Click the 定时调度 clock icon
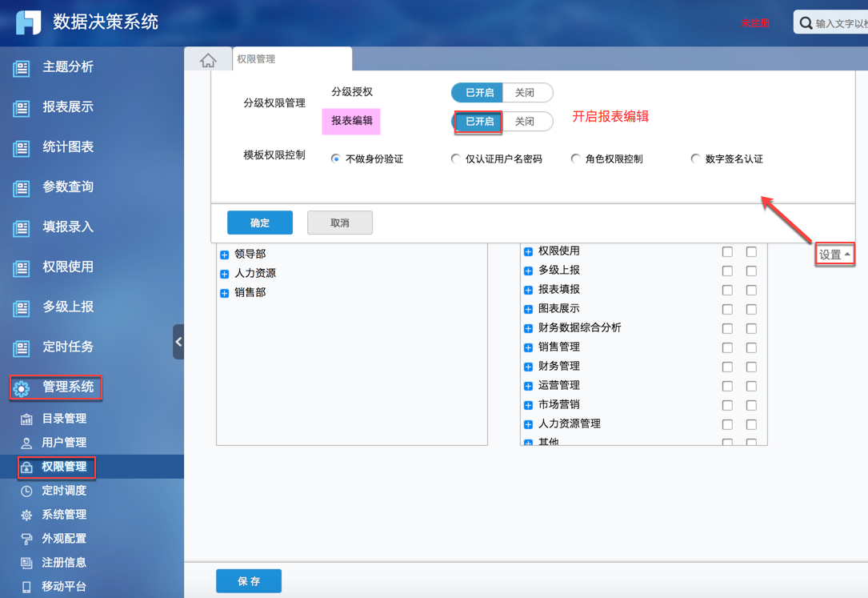The width and height of the screenshot is (868, 598). click(26, 492)
